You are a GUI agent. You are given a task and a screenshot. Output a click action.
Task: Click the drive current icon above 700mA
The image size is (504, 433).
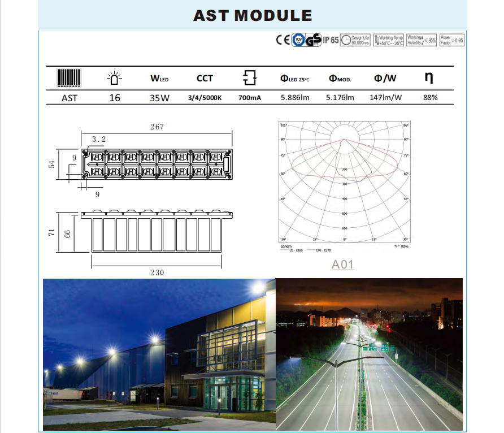[249, 78]
